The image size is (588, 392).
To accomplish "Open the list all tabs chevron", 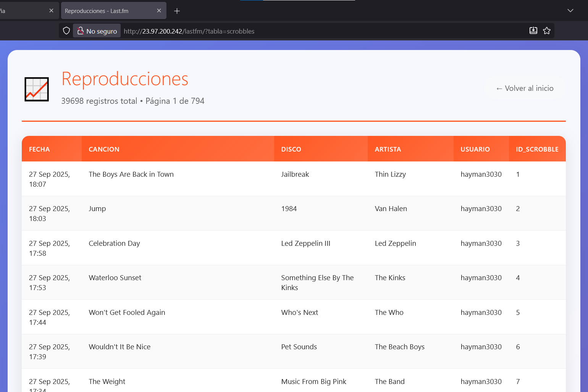I will [x=570, y=11].
